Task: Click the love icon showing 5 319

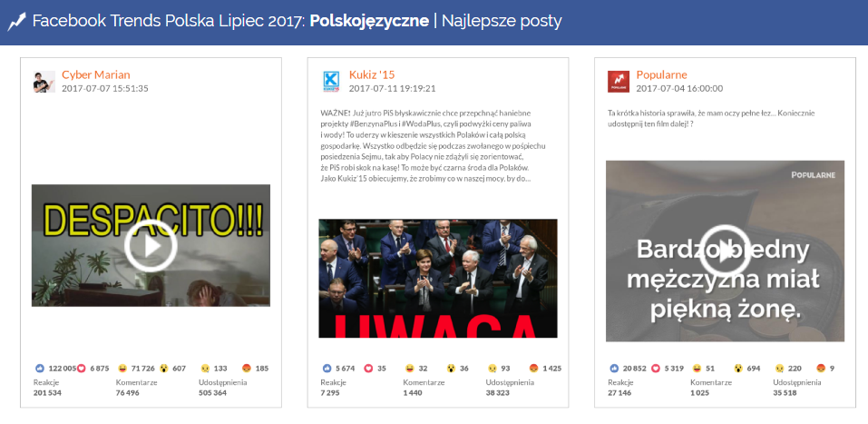Action: [x=657, y=368]
